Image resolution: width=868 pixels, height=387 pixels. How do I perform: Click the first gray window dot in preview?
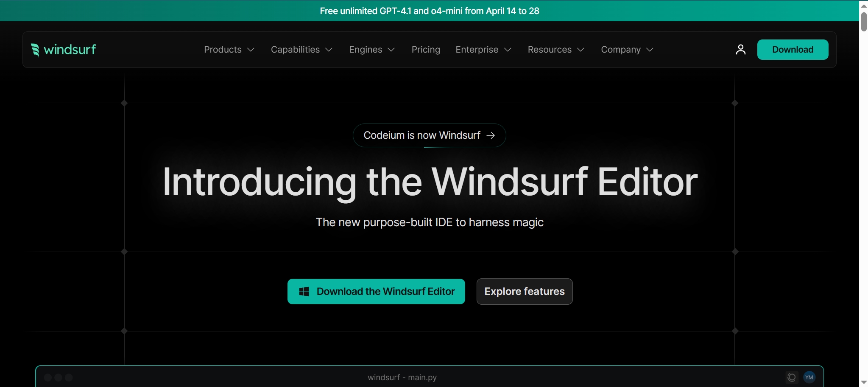[48, 378]
